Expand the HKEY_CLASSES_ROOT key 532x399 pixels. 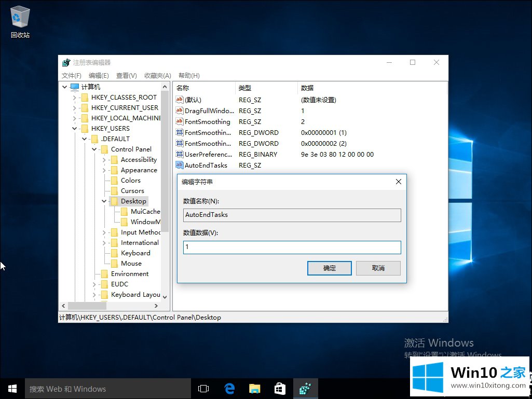point(75,98)
